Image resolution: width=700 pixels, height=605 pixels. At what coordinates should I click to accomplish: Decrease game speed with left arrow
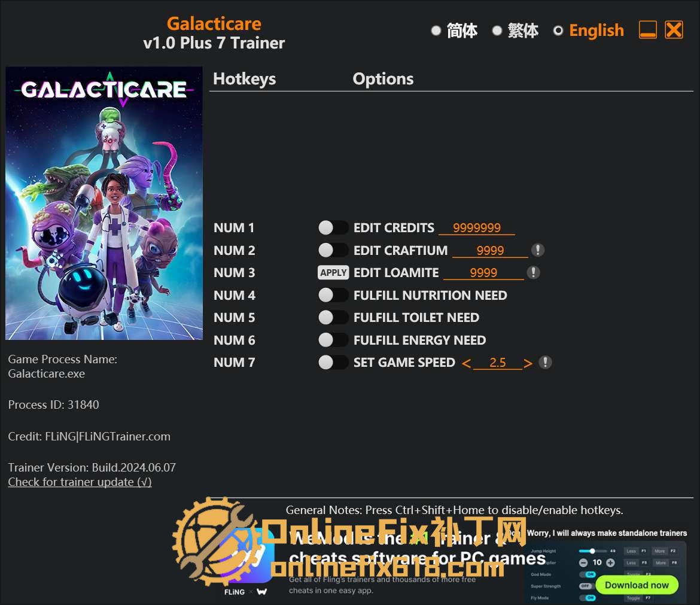[467, 363]
